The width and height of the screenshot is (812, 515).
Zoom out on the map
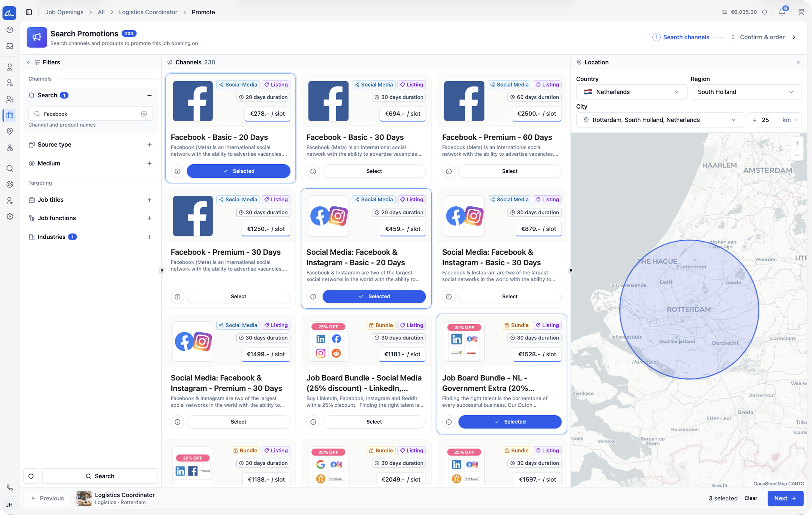coord(797,155)
